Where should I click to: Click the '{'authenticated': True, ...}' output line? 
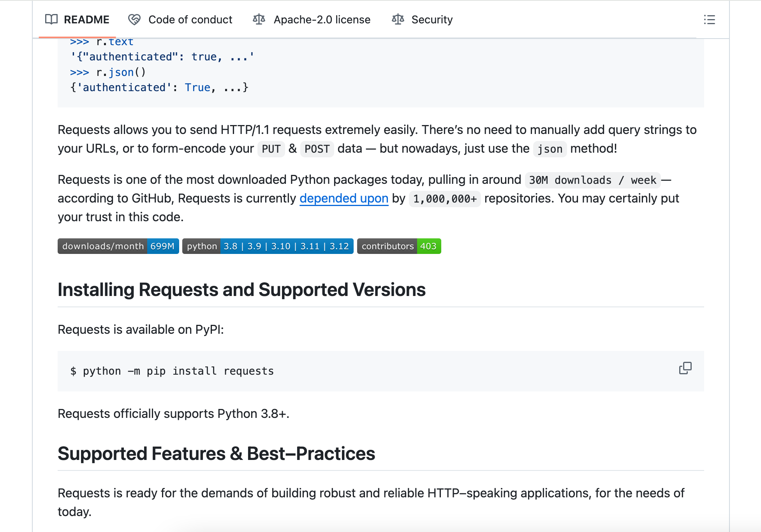159,87
